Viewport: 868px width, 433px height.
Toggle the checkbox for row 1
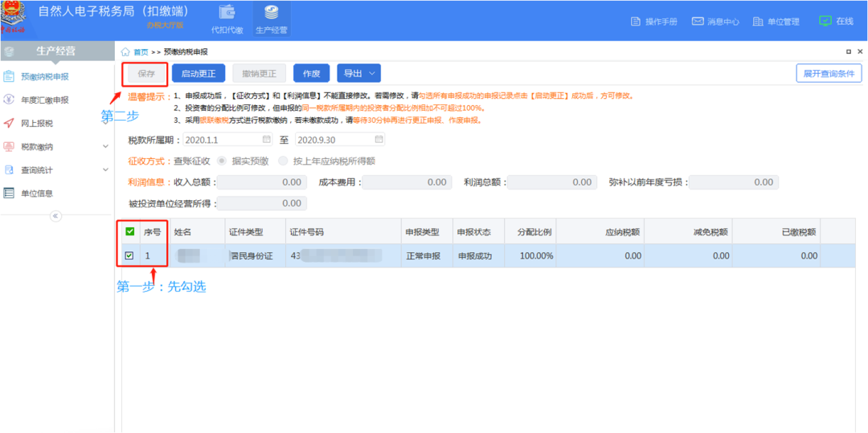(x=129, y=255)
